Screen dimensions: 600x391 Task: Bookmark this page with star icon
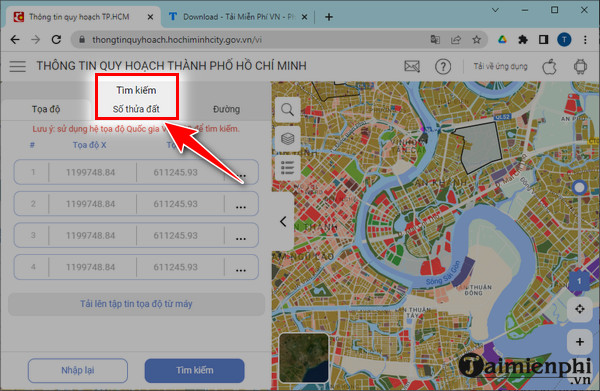pos(476,39)
